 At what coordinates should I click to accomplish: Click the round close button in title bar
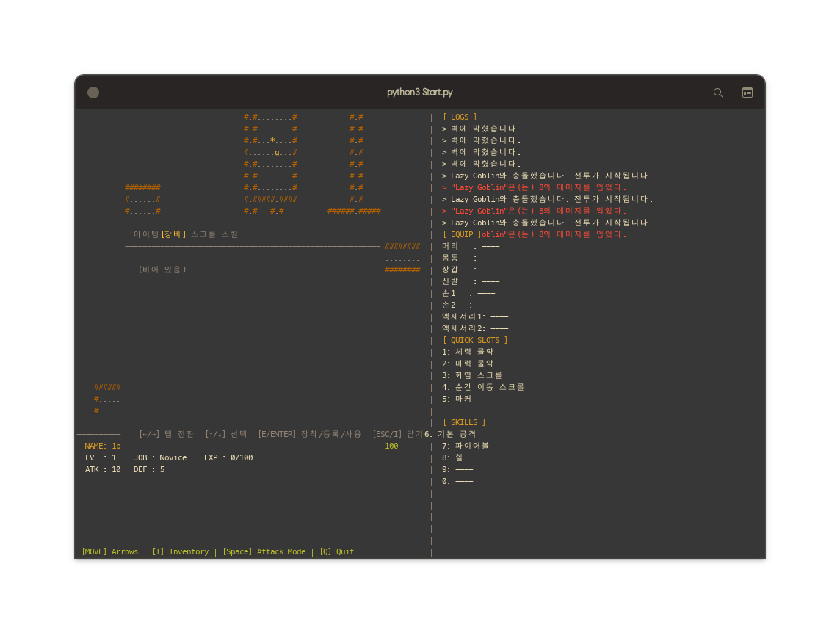click(93, 93)
